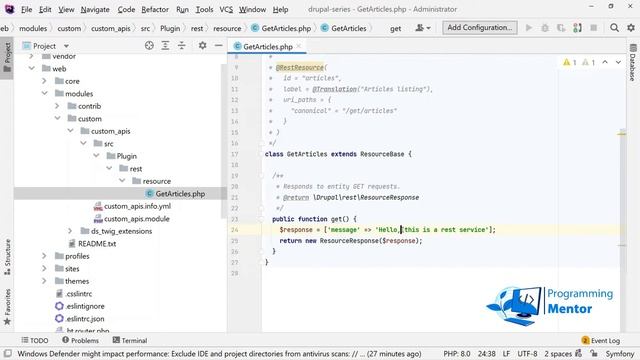This screenshot has width=640, height=360.
Task: Click the 2 spaces indent widget
Action: (558, 353)
